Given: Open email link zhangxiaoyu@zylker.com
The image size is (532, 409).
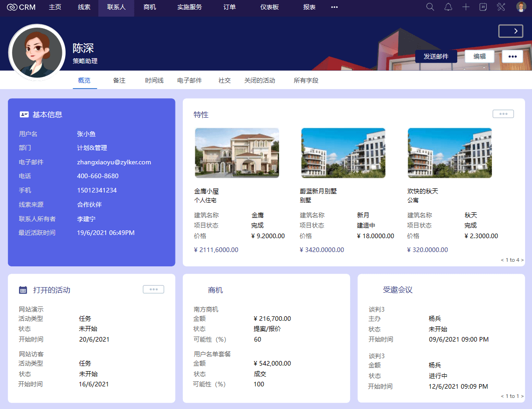Looking at the screenshot, I should [x=114, y=162].
